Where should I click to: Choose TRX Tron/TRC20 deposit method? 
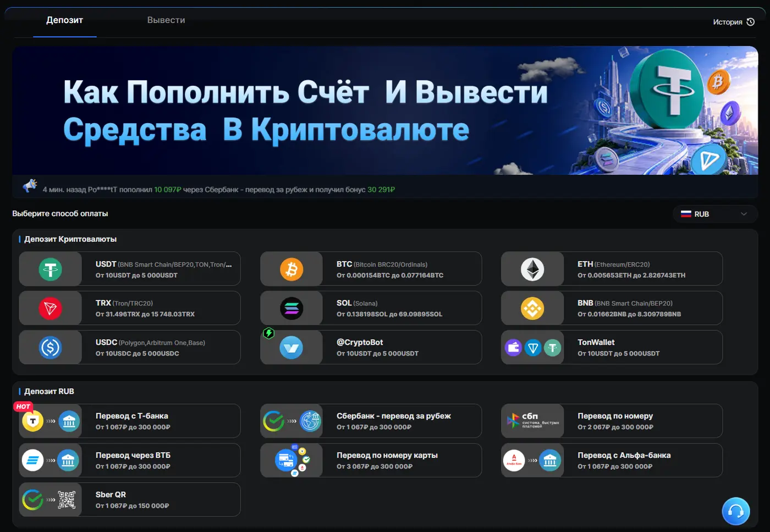(x=130, y=308)
